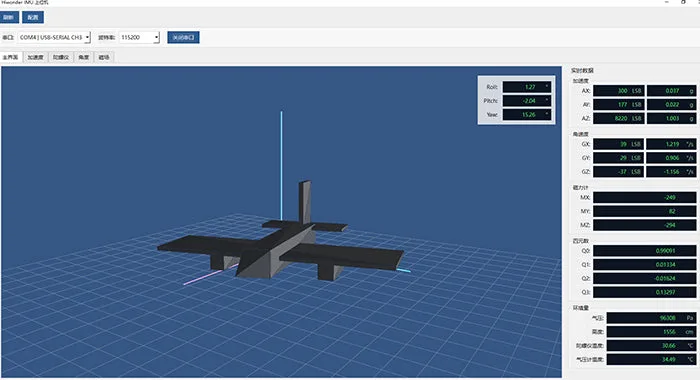700x380 pixels.
Task: Click the MZ magnetometer value -294
Action: (x=645, y=225)
